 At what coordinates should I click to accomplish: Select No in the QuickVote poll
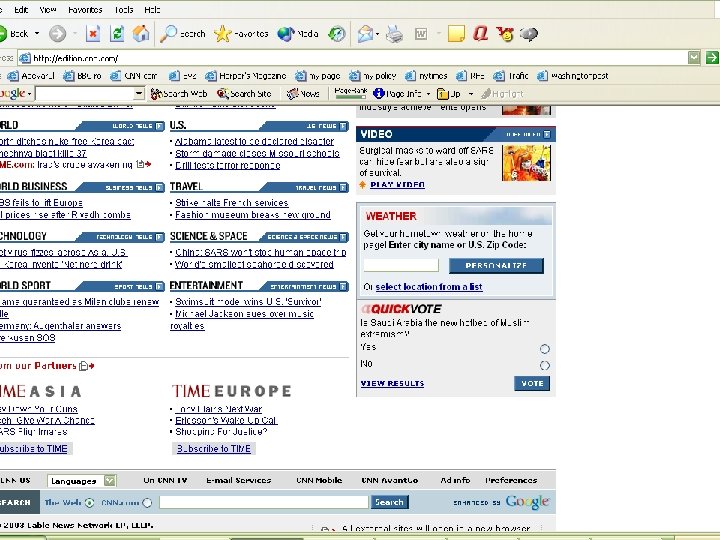pos(545,366)
